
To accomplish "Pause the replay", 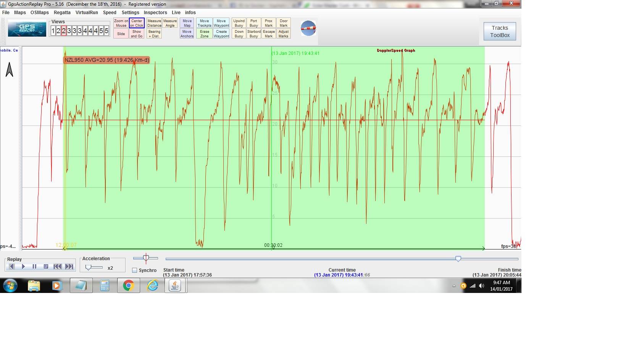I will point(34,267).
